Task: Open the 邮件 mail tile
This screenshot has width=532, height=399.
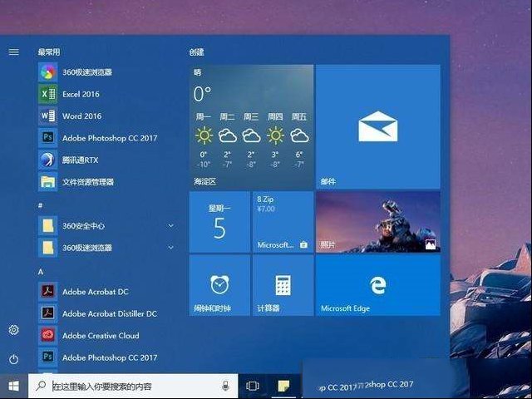Action: pyautogui.click(x=378, y=127)
